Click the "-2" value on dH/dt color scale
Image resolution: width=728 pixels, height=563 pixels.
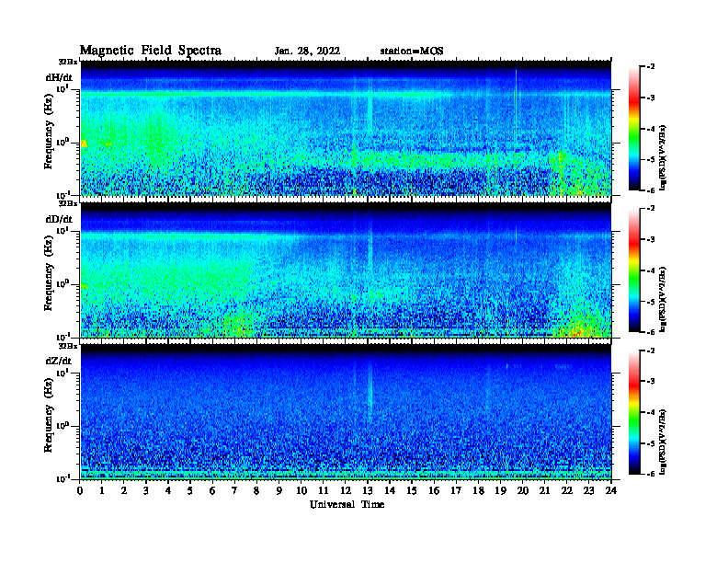click(x=651, y=67)
